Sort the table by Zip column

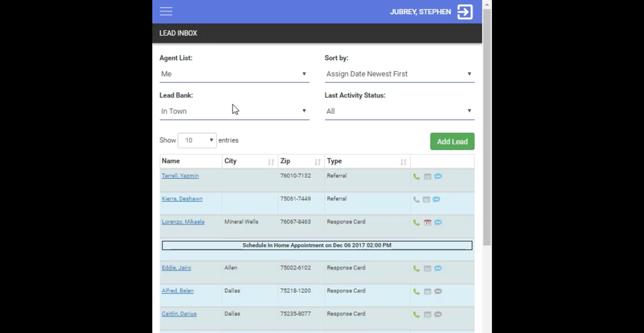(x=301, y=161)
